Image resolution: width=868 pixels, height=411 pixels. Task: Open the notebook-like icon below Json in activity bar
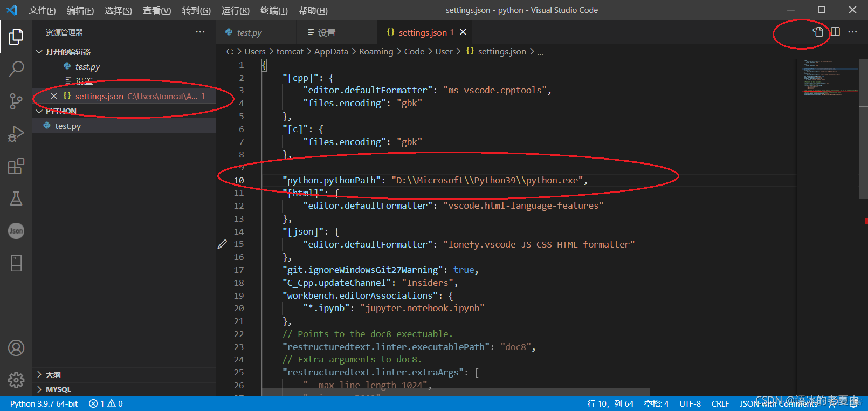pos(16,263)
